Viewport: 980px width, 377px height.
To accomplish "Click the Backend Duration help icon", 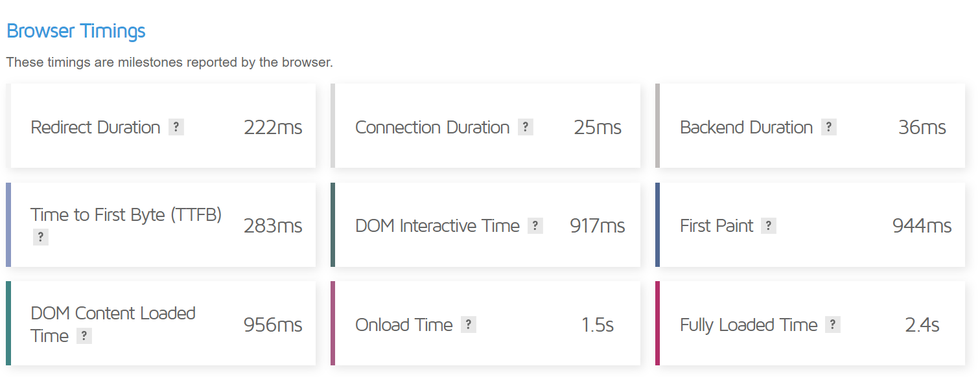I will coord(829,128).
